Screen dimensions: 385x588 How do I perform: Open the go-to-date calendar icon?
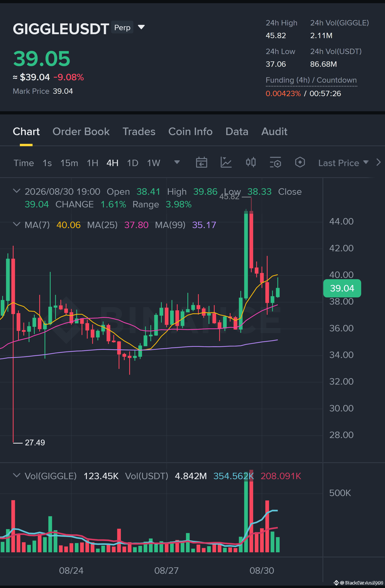(201, 162)
